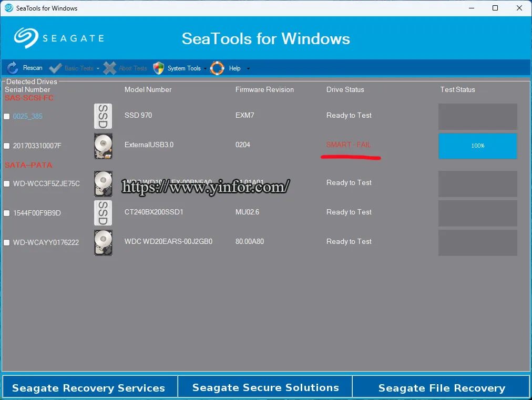Viewport: 532px width, 400px height.
Task: Click the SSD icon for CT240BX200SSD1
Action: coord(103,213)
